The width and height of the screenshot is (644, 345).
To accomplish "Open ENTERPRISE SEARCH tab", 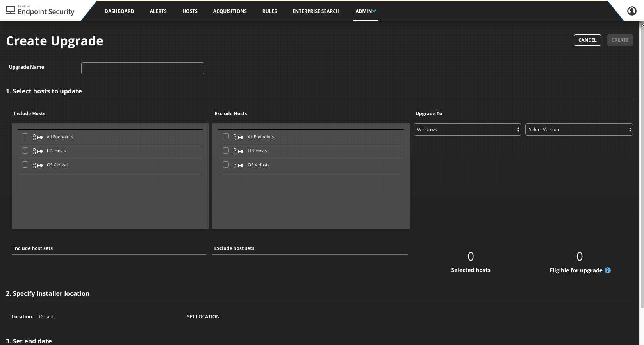I will pos(316,11).
